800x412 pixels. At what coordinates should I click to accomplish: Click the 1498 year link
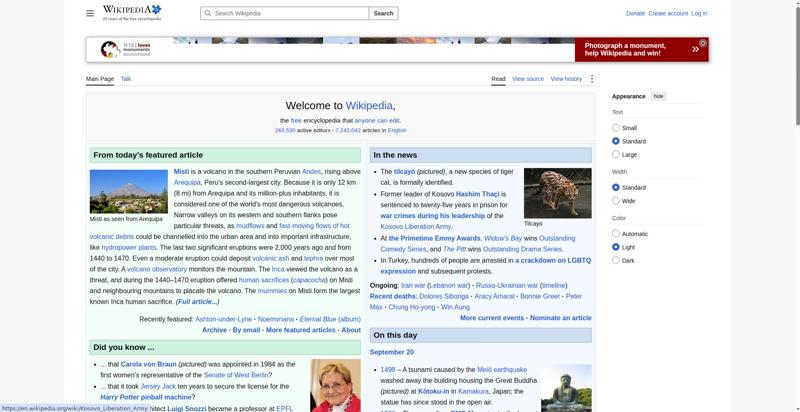pyautogui.click(x=388, y=370)
